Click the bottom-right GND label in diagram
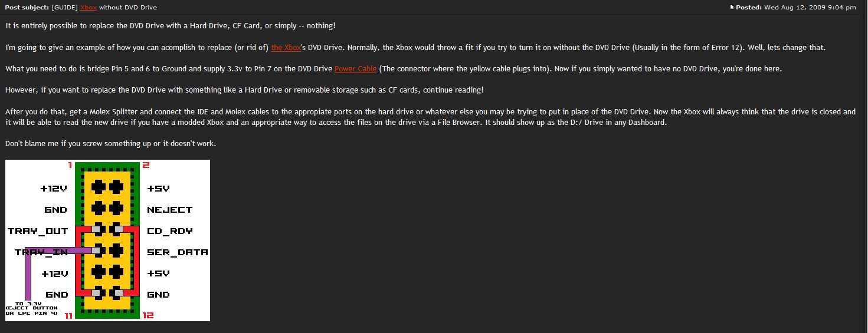 pyautogui.click(x=158, y=295)
